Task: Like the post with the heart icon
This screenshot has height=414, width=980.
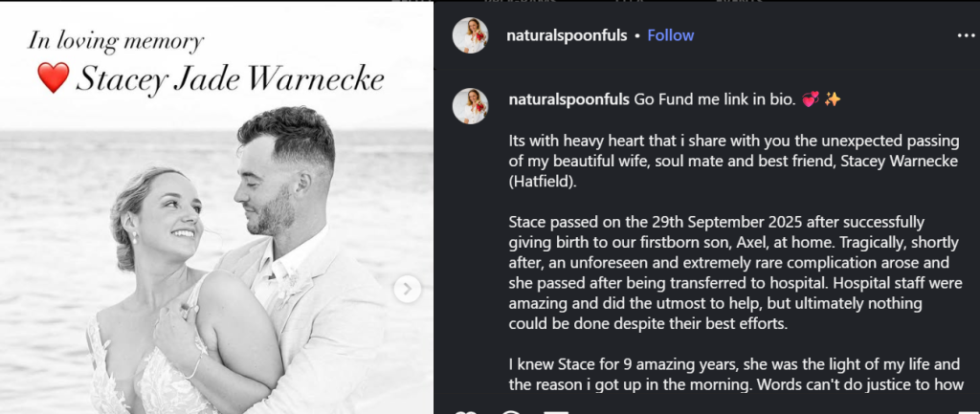Action: (467, 412)
